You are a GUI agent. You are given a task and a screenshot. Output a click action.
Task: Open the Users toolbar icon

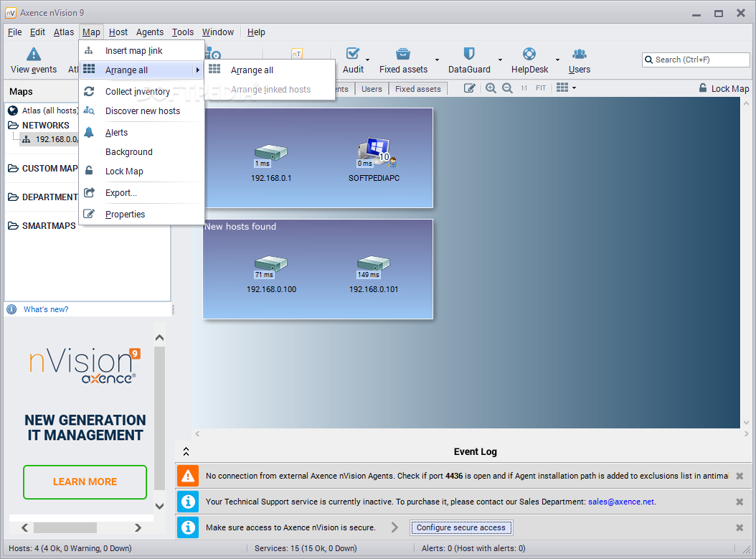(x=579, y=54)
